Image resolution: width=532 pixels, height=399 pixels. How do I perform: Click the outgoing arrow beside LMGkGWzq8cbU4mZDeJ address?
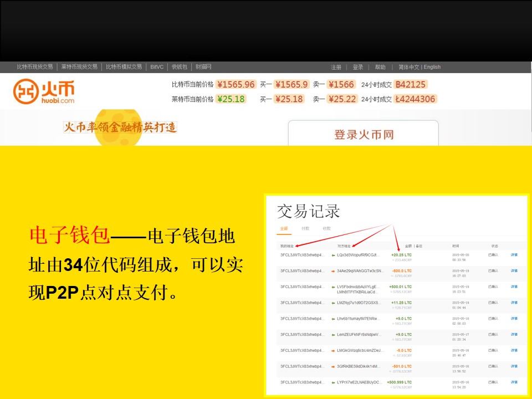pyautogui.click(x=333, y=351)
